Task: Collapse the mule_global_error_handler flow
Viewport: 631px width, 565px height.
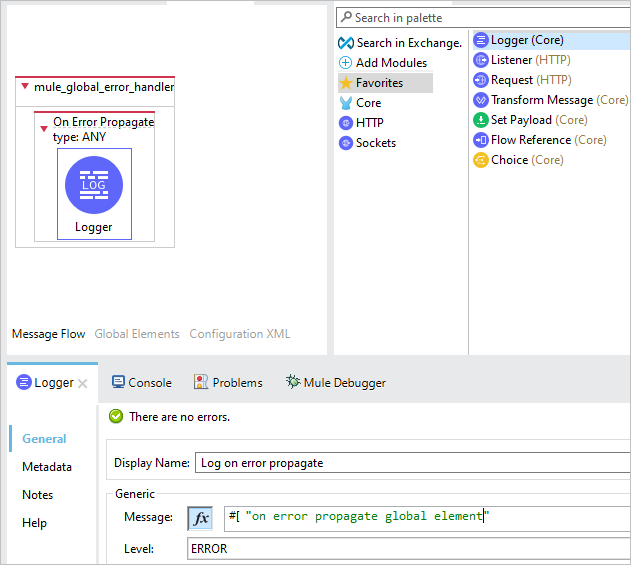Action: [25, 86]
